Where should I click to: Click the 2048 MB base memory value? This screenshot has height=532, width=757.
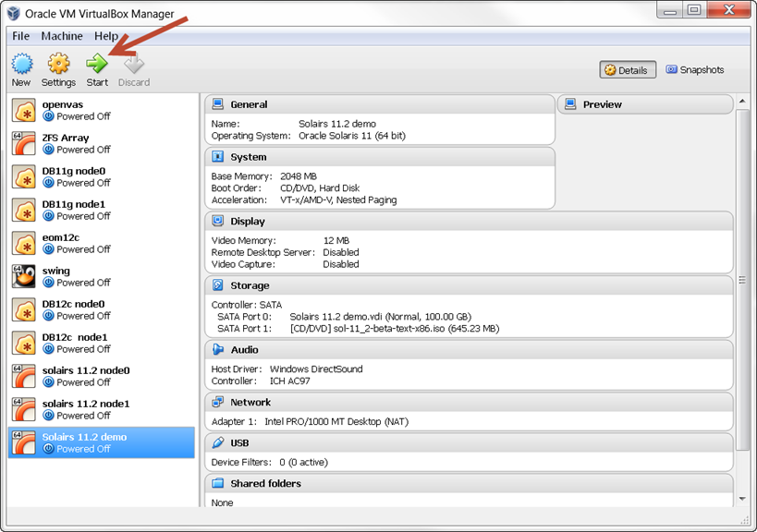299,176
